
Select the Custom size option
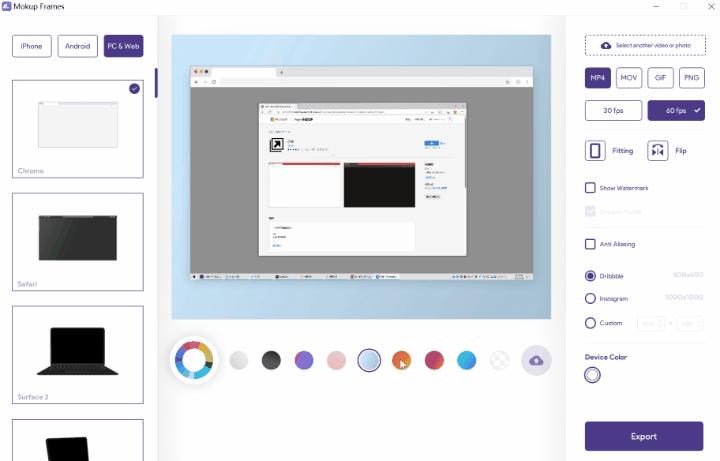pos(590,323)
